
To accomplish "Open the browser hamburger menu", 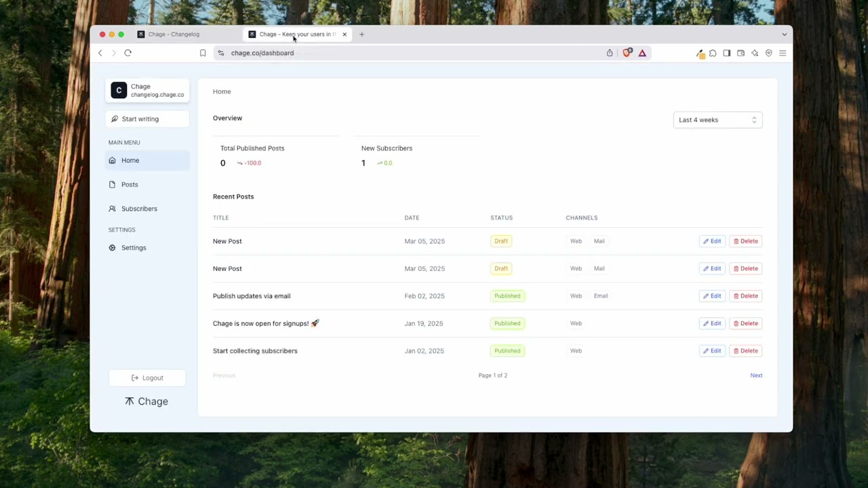I will click(x=783, y=53).
